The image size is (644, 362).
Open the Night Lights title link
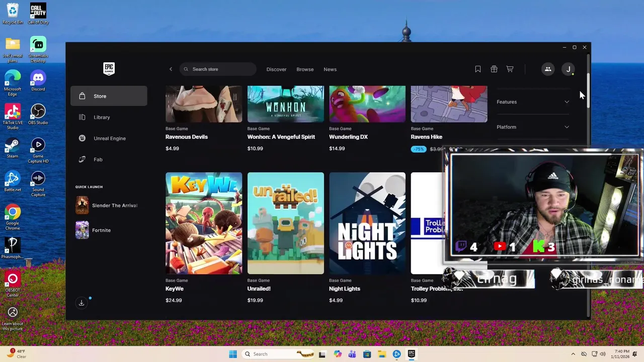pyautogui.click(x=345, y=289)
